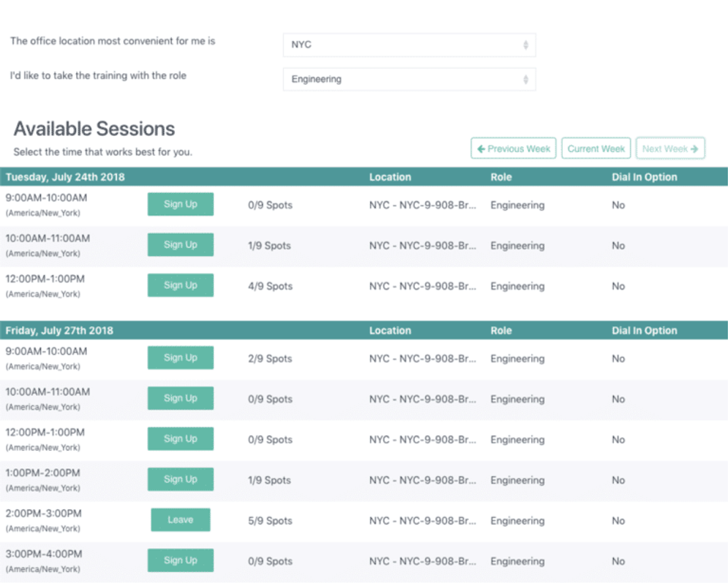Sign up for Friday 12:00PM-1:00PM session
Screen dimensions: 728x583
(181, 439)
